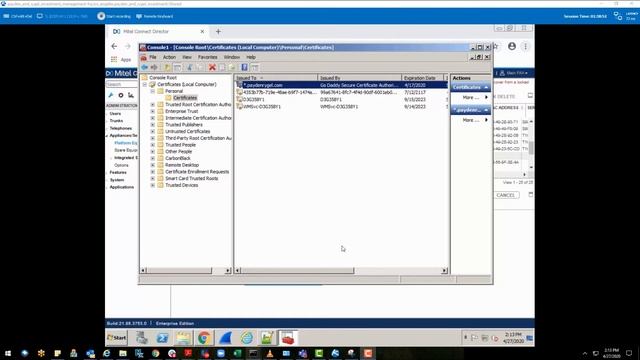Click the Up one level folder icon

167,67
